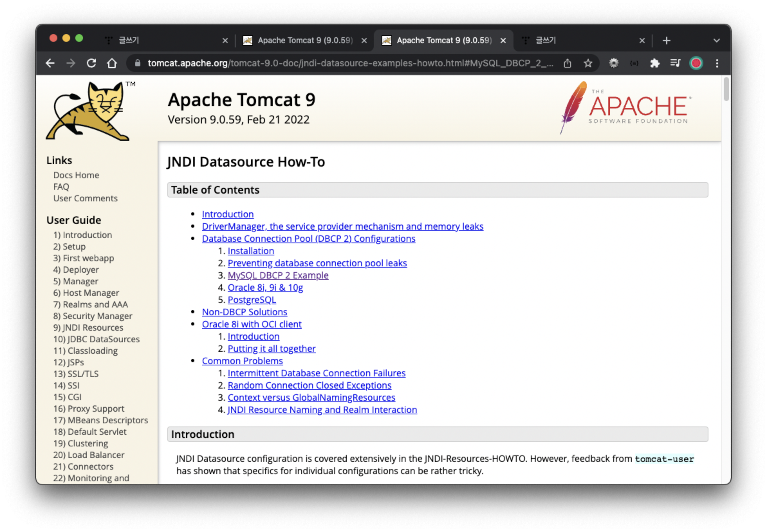Click the page vertical scrollbar thumb
Screen dimensions: 767x532
(726, 89)
